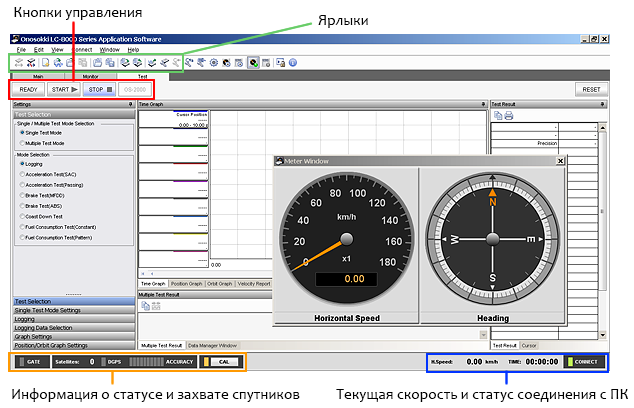Click the STOP button
The image size is (634, 408).
pyautogui.click(x=100, y=89)
